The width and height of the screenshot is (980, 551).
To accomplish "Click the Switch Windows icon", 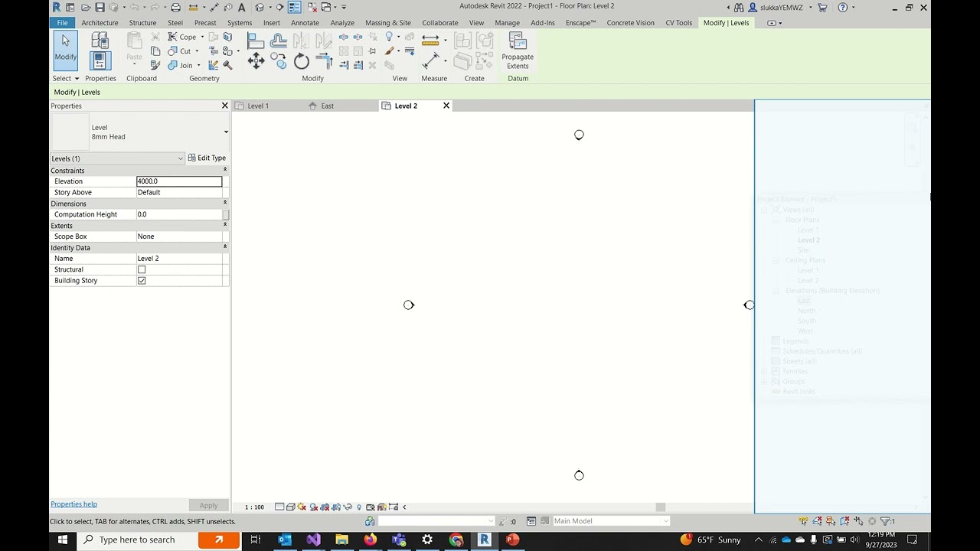I will pyautogui.click(x=325, y=8).
